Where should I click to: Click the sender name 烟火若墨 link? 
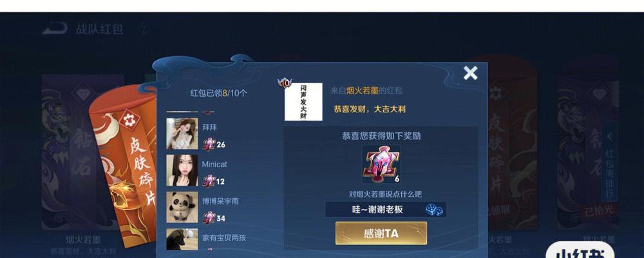362,91
